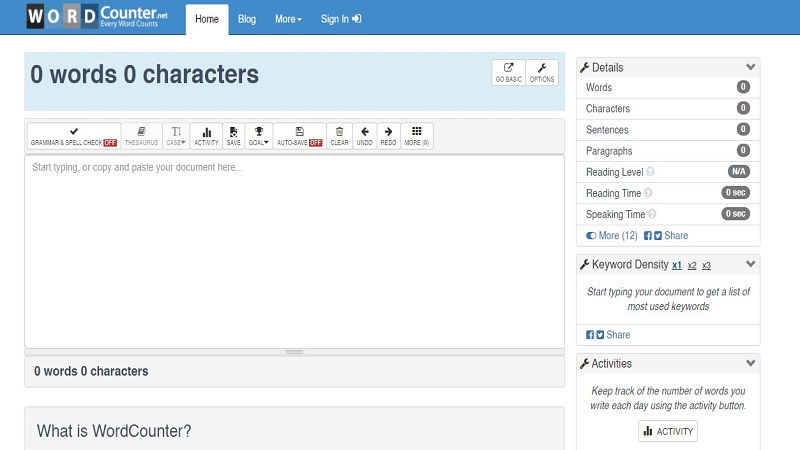Grab the text area resize handle
Screen dimensions: 800x450
tap(294, 352)
